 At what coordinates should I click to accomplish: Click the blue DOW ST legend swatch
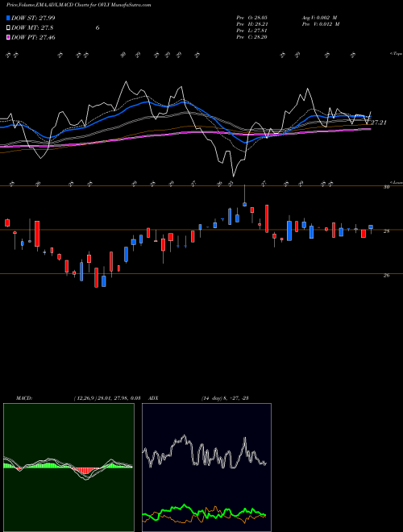pos(8,18)
